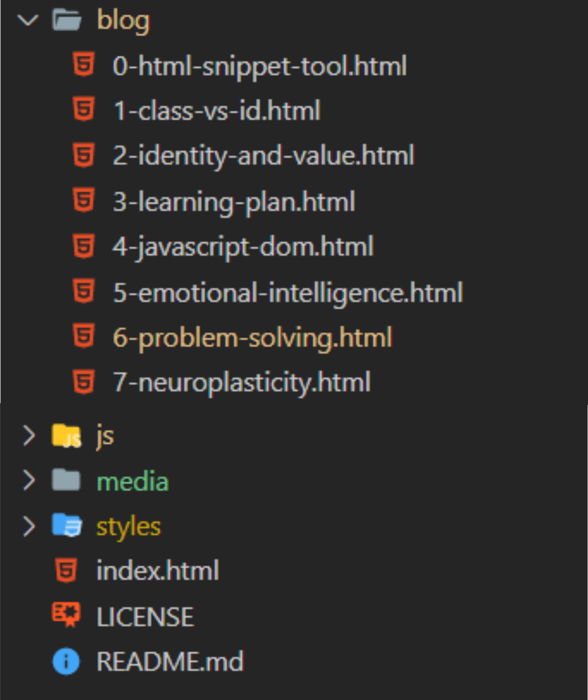Screen dimensions: 588x700
Task: Open 0-html-snippet-tool.html file
Action: click(260, 66)
